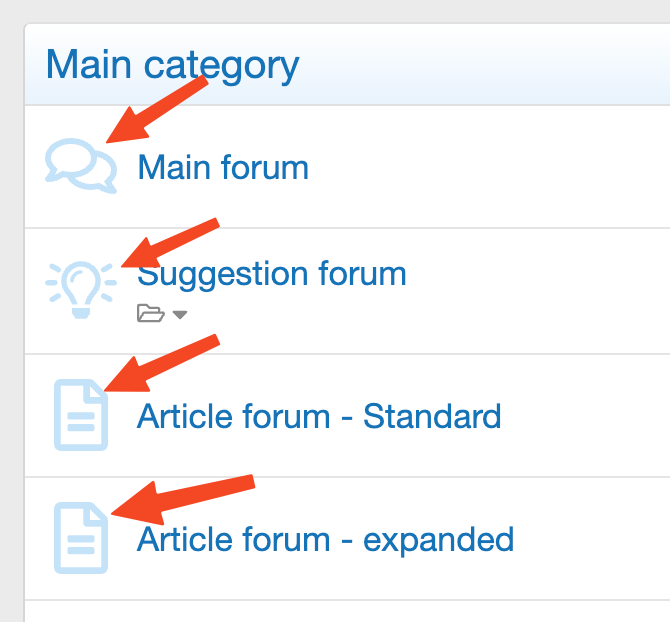The image size is (670, 622).
Task: Expand the sub-forum dropdown arrow beside the folder
Action: click(179, 315)
